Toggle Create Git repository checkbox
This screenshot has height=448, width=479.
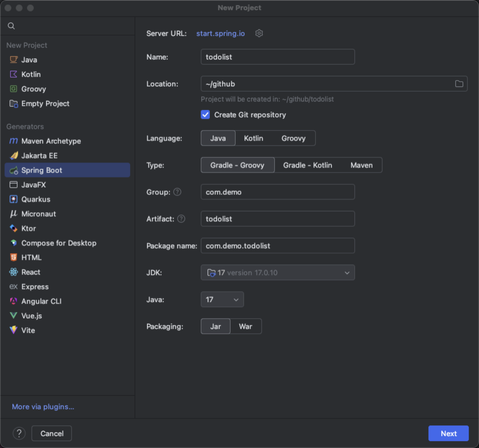[205, 115]
